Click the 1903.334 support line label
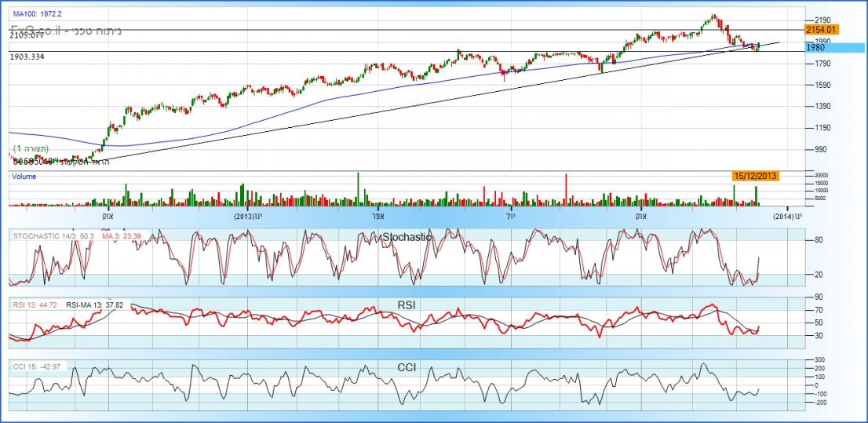 (x=27, y=57)
